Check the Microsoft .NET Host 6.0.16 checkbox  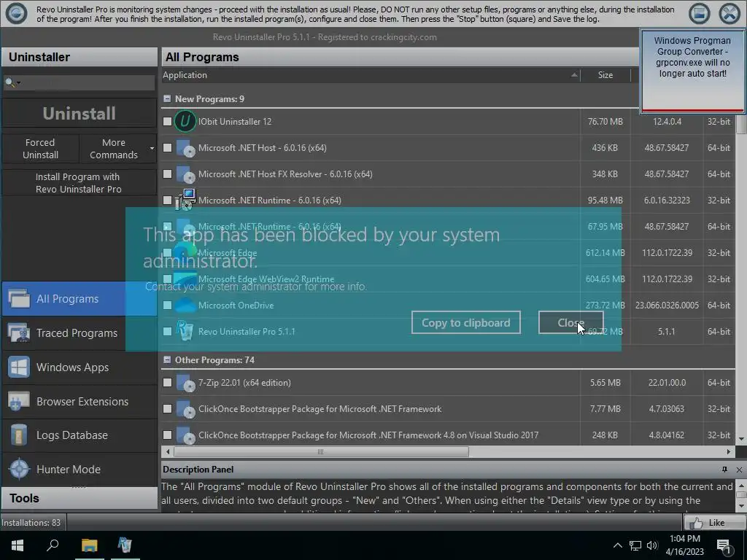click(x=167, y=147)
